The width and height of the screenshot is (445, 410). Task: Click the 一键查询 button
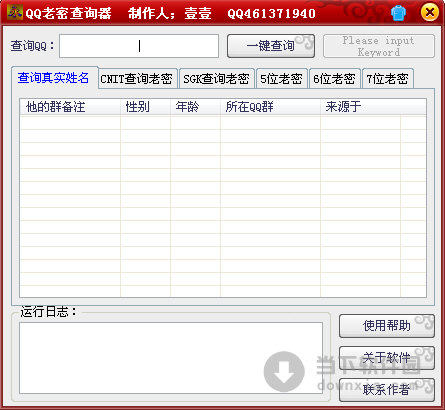[271, 46]
